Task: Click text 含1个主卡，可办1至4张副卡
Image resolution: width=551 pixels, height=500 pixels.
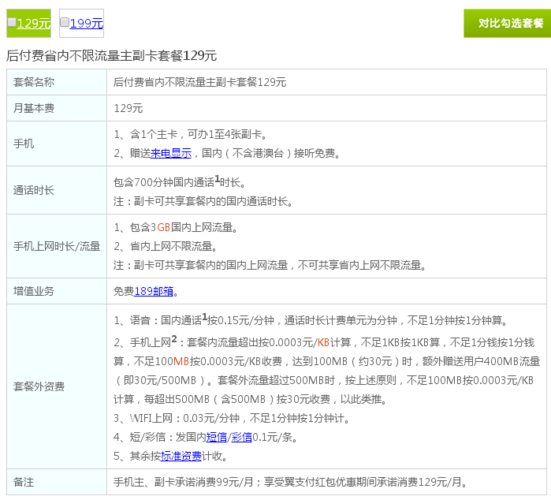Action: pyautogui.click(x=198, y=134)
